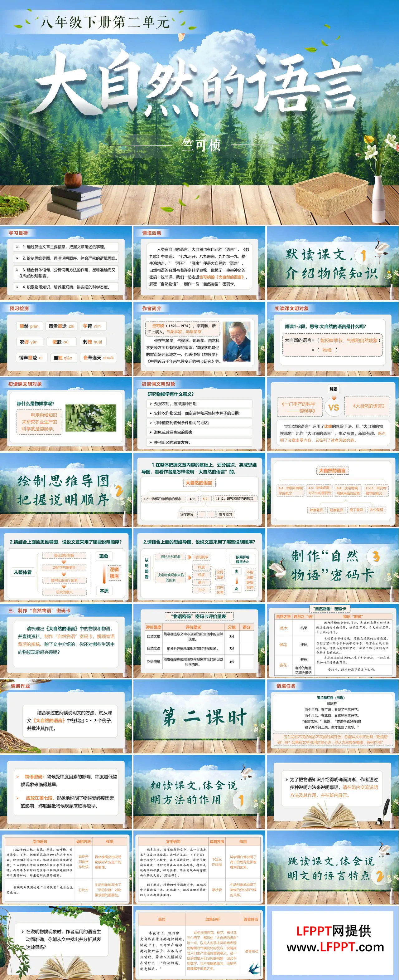This screenshot has height=980, width=399.
Task: Select the 销声匿迹 nì vocabulary box
Action: 31,358
